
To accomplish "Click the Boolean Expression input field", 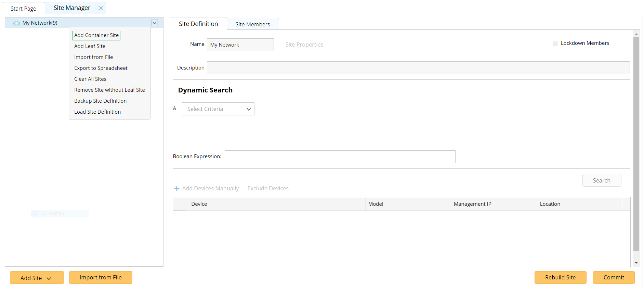I will [x=340, y=157].
